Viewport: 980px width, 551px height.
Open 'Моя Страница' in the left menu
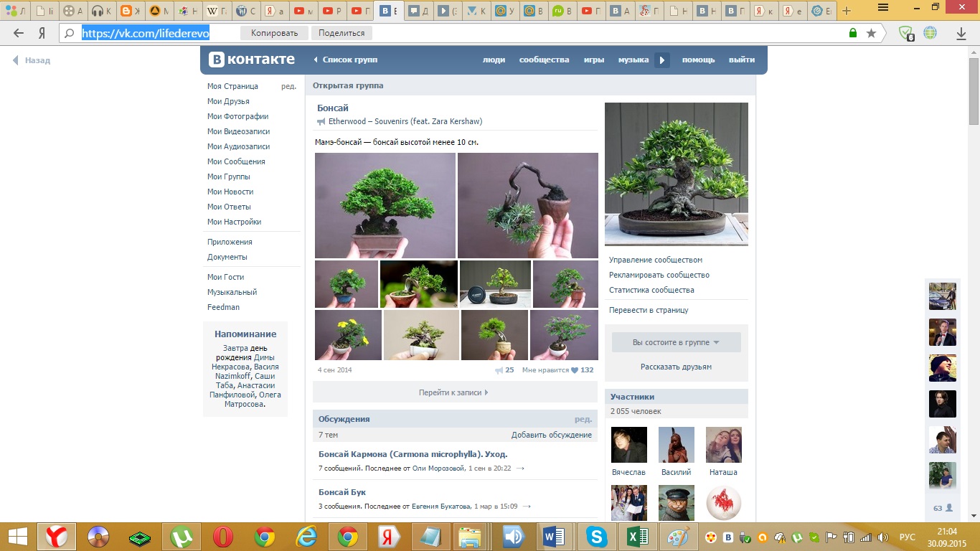[x=232, y=86]
